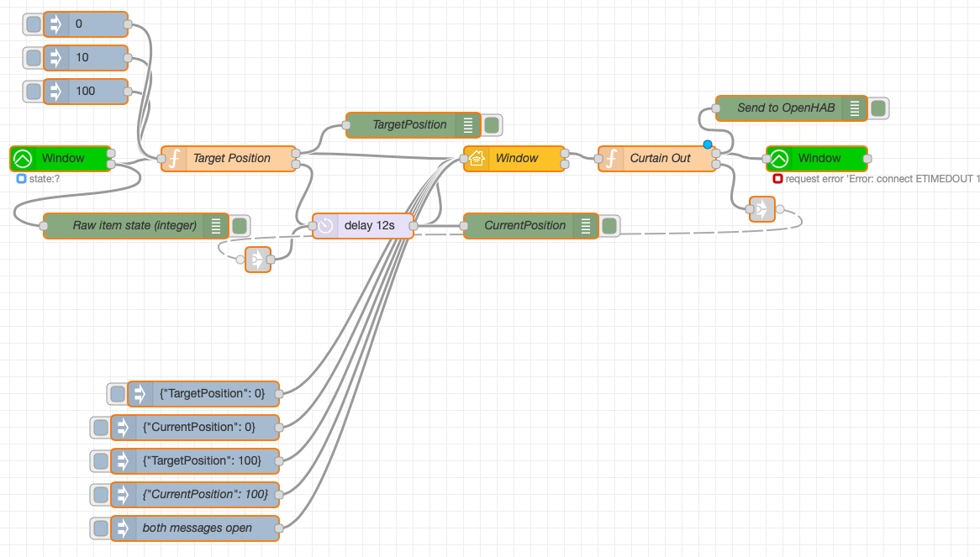Viewport: 980px width, 557px height.
Task: Trigger the inject node labeled 0
Action: 33,24
